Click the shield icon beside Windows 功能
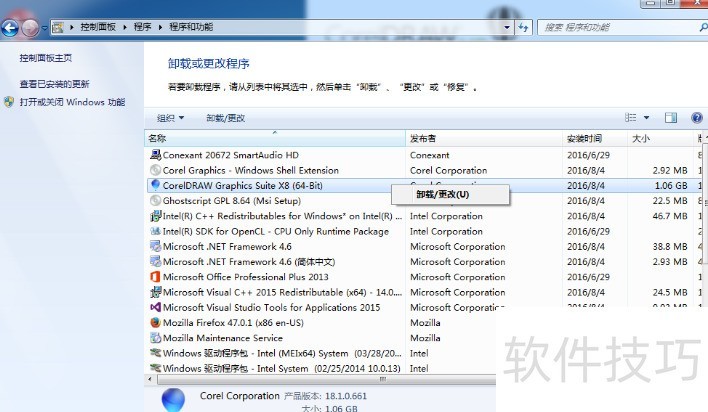This screenshot has width=708, height=412. point(9,102)
